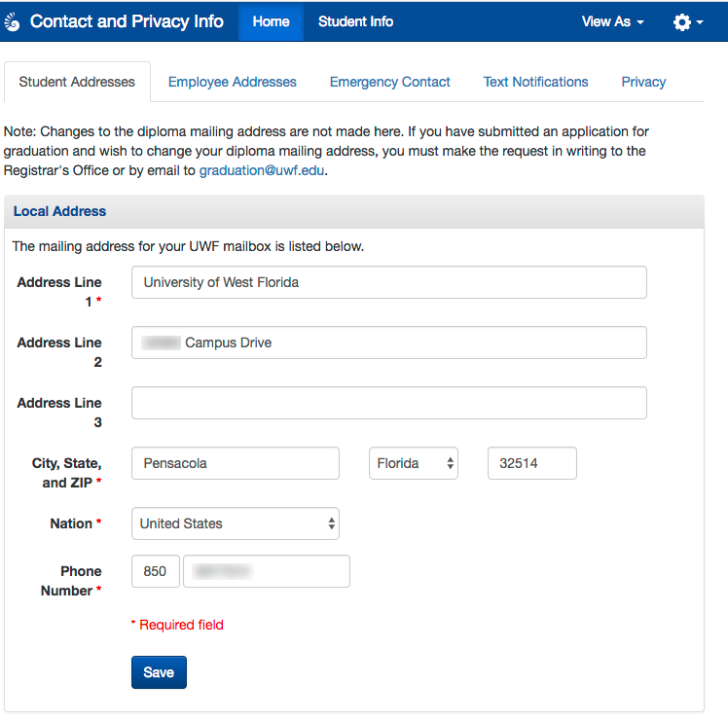Image resolution: width=728 pixels, height=721 pixels.
Task: Focus the Address Line 2 Campus Drive field
Action: (x=389, y=342)
